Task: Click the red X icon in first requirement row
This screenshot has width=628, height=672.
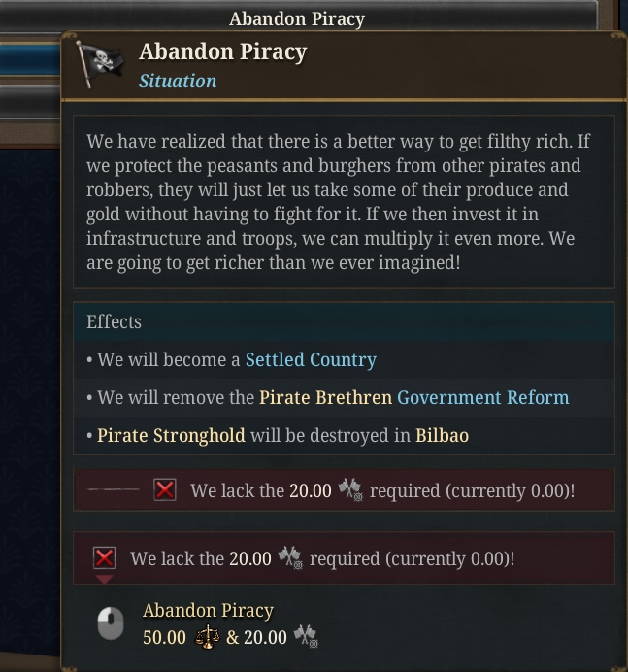Action: point(165,489)
